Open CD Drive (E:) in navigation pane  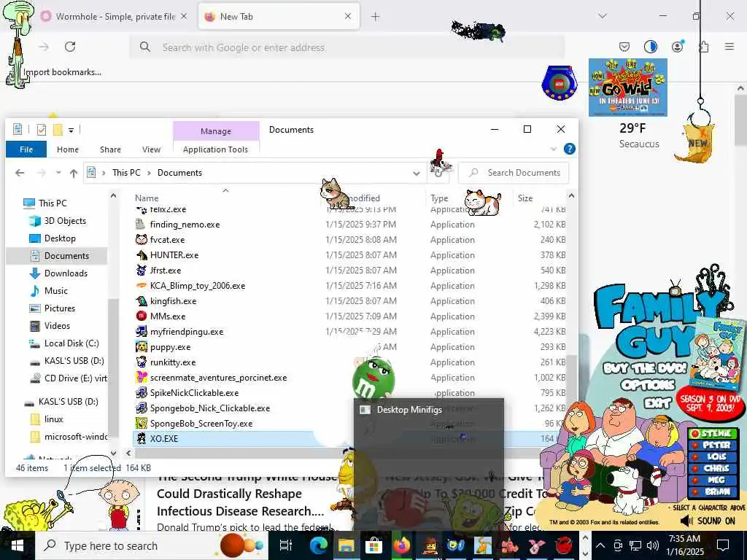coord(75,378)
